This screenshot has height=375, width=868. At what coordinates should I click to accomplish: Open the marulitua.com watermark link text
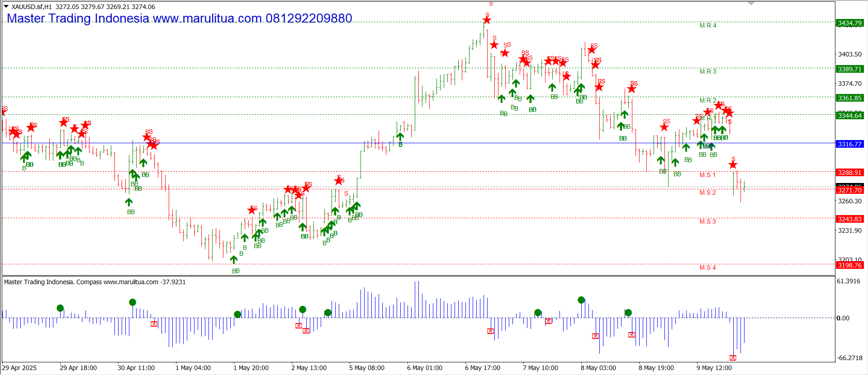[x=207, y=19]
